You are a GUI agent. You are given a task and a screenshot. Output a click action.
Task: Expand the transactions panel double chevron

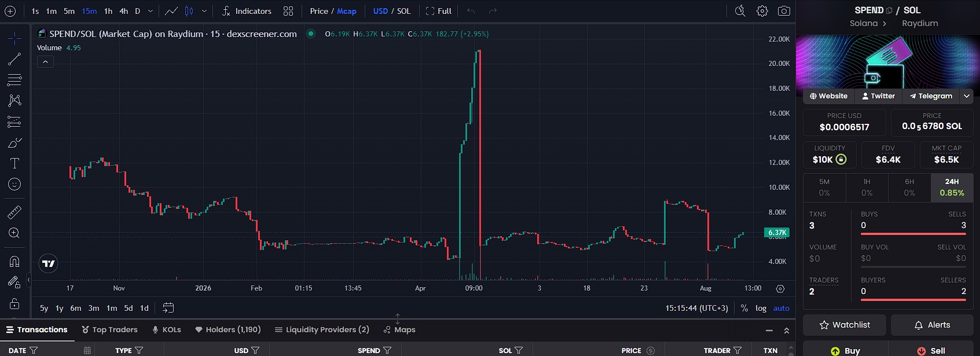787,330
